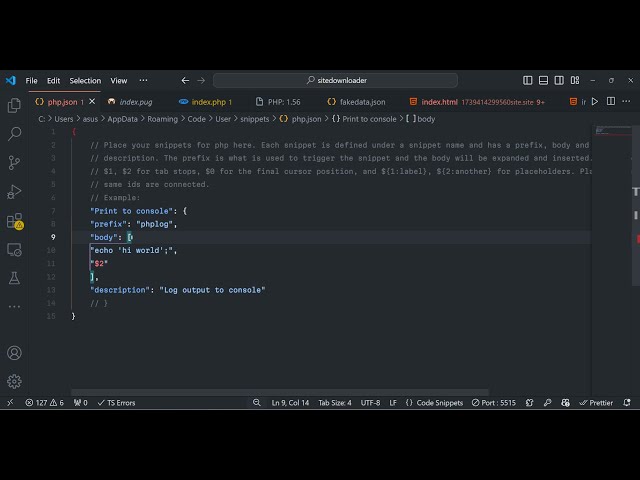The image size is (640, 480).
Task: Open the Remote Explorer view
Action: [14, 249]
